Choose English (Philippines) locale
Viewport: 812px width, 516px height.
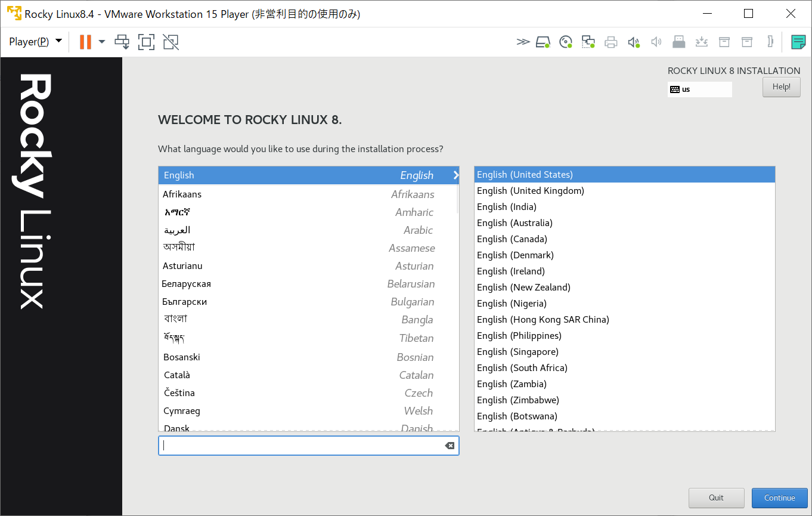point(625,336)
